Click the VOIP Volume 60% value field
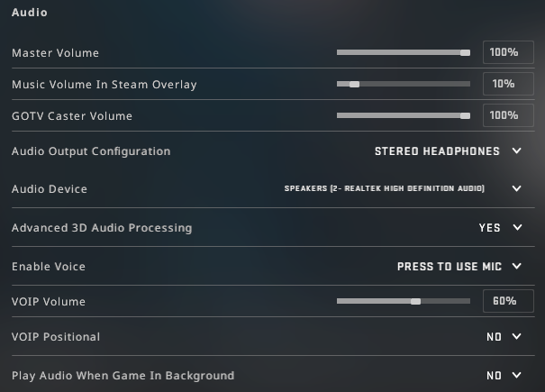Image resolution: width=545 pixels, height=392 pixels. 507,301
